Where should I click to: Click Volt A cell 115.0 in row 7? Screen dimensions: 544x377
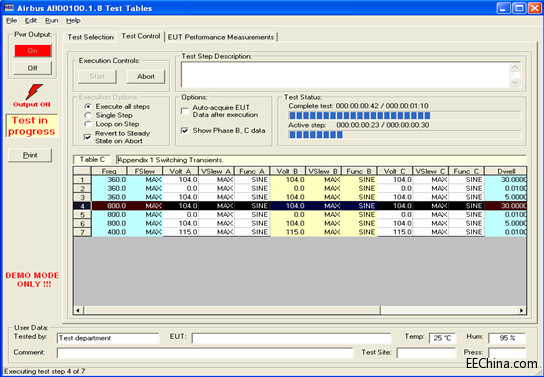[x=180, y=232]
